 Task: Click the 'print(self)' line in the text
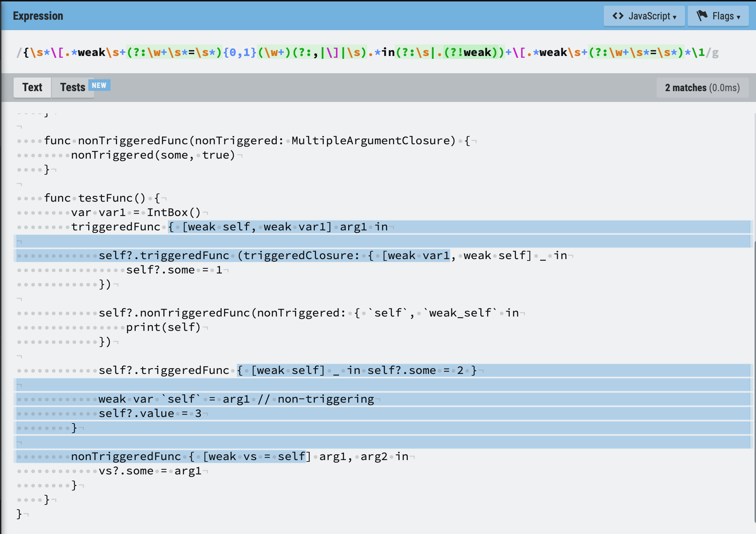pos(163,327)
